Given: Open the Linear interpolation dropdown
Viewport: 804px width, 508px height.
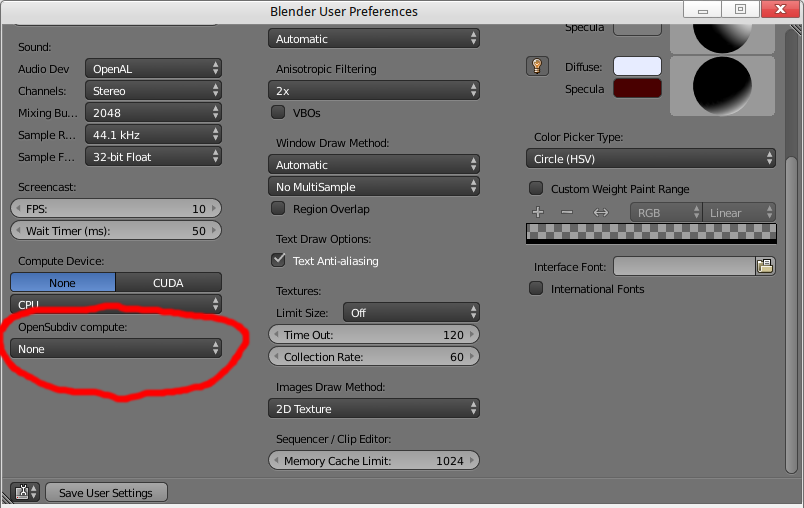Looking at the screenshot, I should [739, 212].
